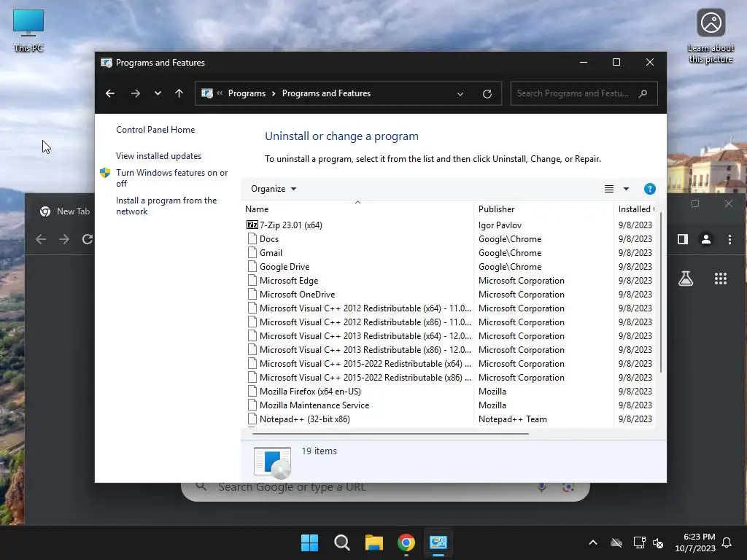Select Notepad++ (32-bit x86) entry
Image resolution: width=747 pixels, height=560 pixels.
[x=304, y=419]
